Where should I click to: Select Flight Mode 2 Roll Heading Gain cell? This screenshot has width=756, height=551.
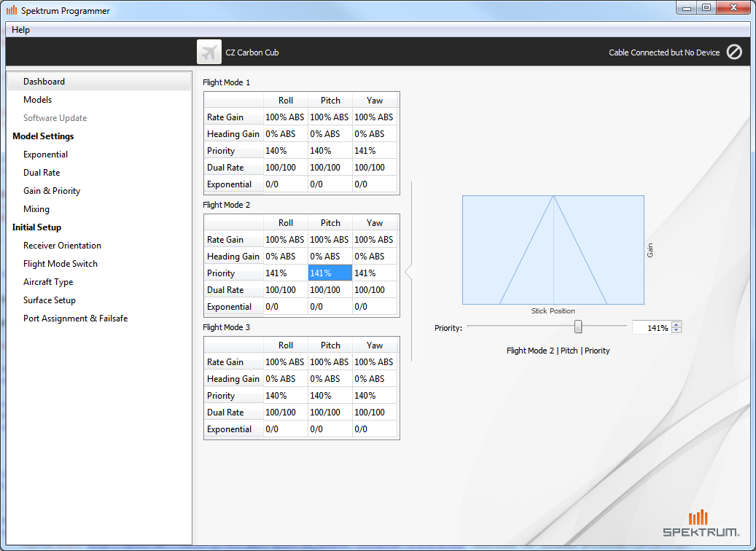point(286,257)
